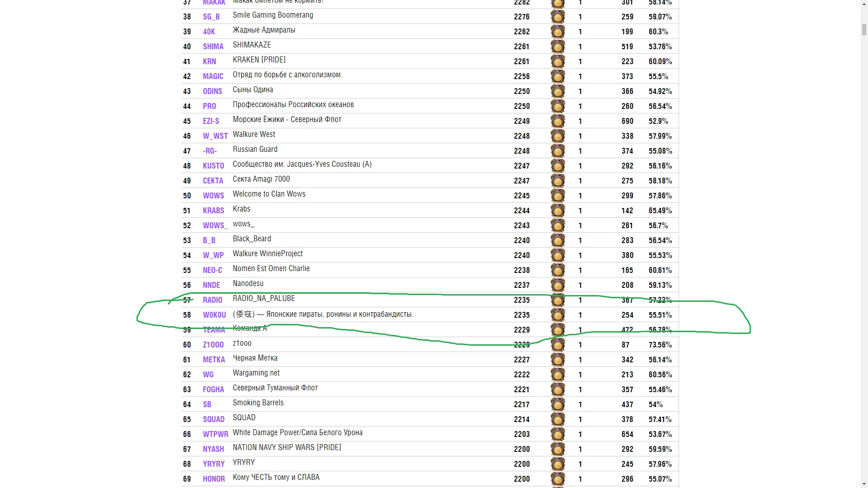
Task: Open the PRO clan tag link
Action: point(209,106)
